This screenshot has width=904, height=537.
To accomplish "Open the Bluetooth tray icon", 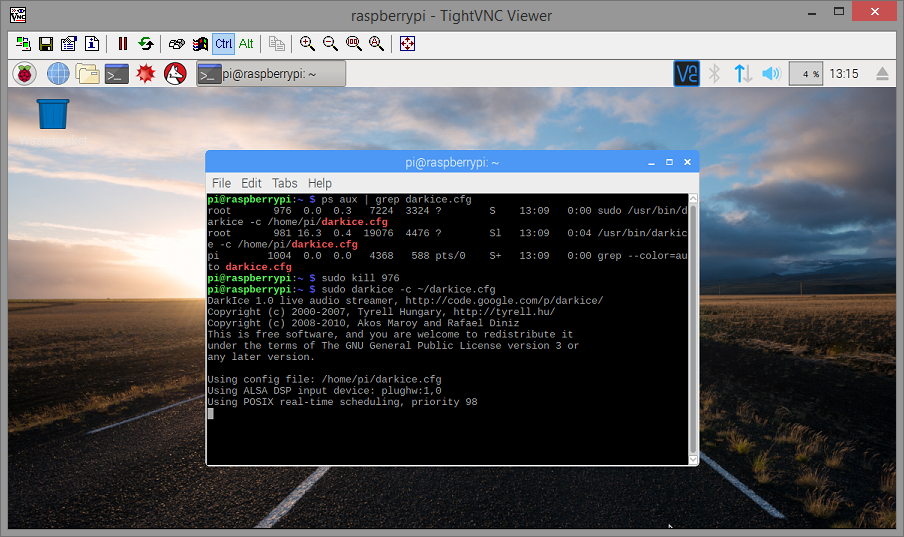I will tap(714, 74).
